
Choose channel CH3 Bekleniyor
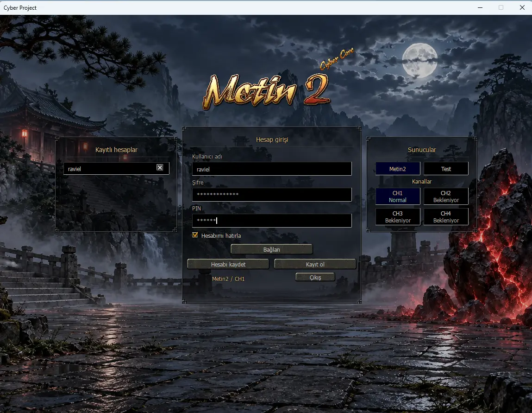tap(398, 216)
